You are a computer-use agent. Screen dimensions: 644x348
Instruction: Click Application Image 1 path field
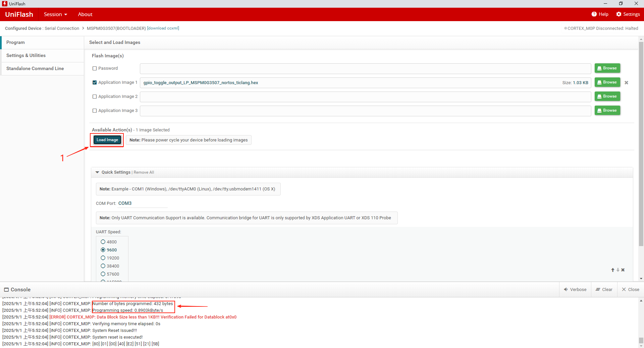coord(365,83)
